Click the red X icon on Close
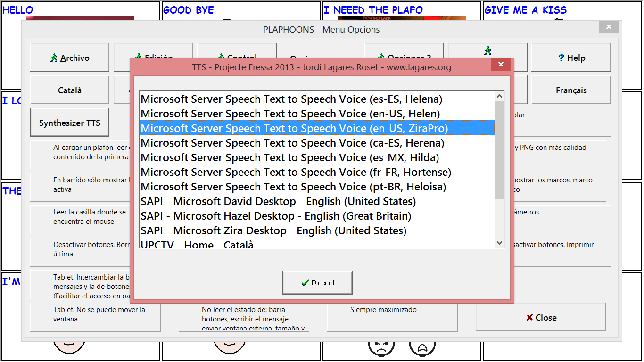This screenshot has width=644, height=362. point(529,318)
